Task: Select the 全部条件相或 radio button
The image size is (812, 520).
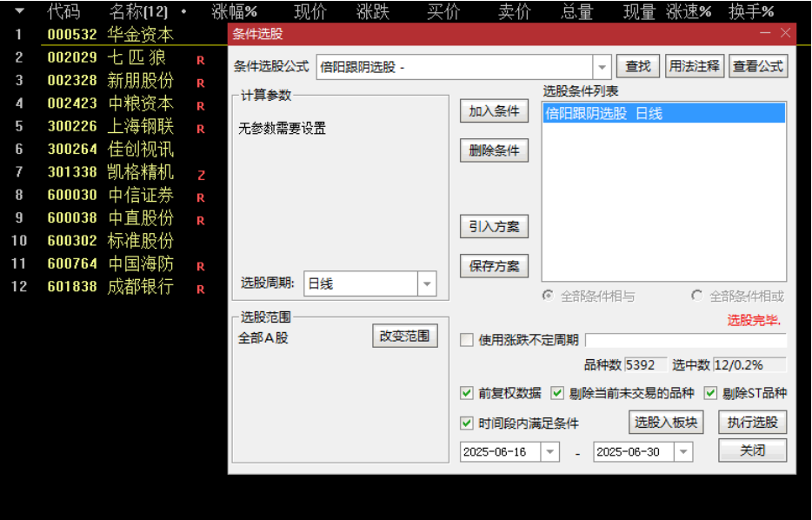Action: (x=695, y=297)
